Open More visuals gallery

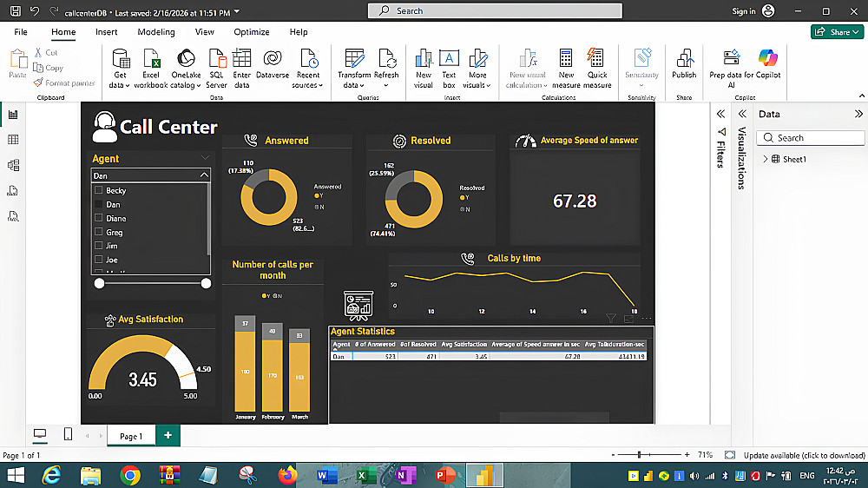477,69
